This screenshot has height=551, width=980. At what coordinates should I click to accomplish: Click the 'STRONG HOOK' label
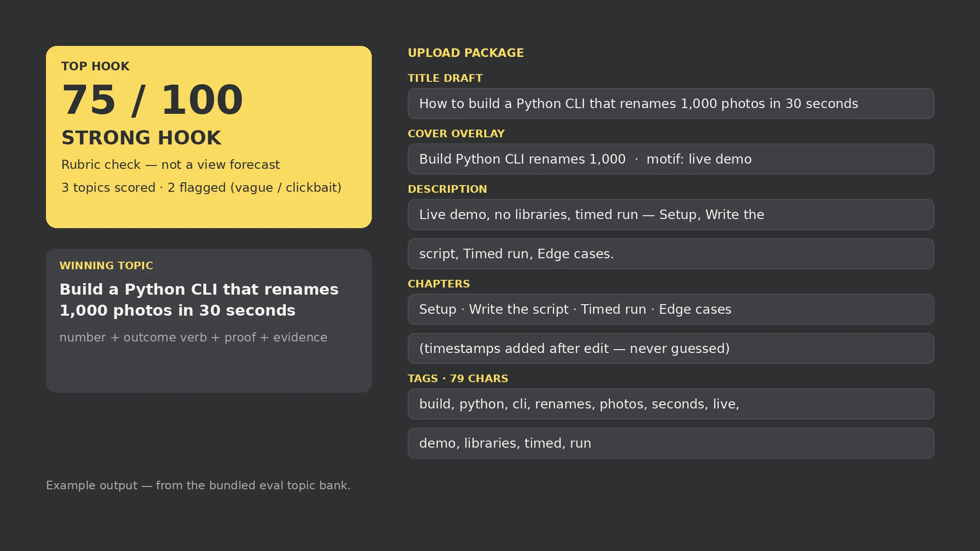click(141, 138)
